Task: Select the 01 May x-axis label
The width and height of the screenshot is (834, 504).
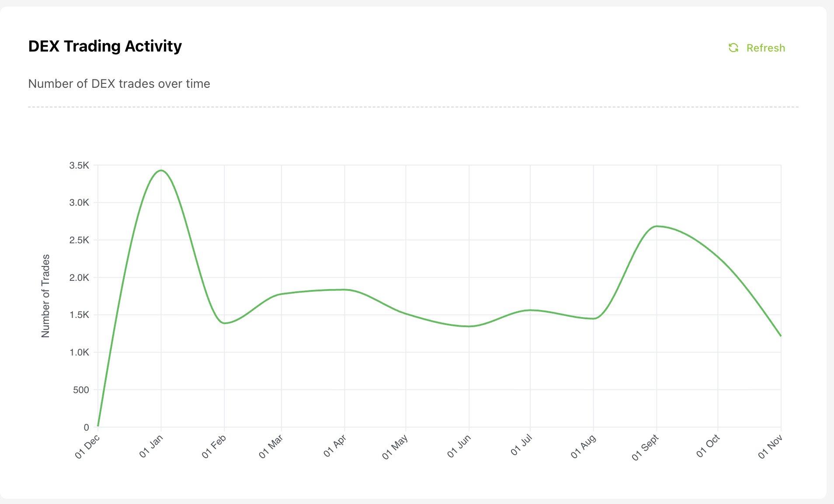Action: [x=395, y=447]
